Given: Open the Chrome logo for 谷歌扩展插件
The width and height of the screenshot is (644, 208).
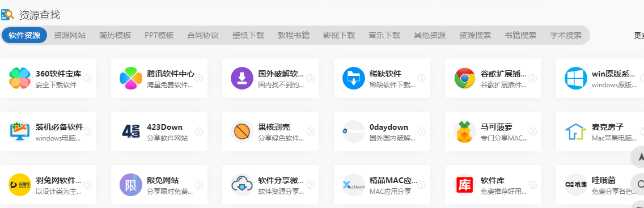Looking at the screenshot, I should pyautogui.click(x=465, y=78).
